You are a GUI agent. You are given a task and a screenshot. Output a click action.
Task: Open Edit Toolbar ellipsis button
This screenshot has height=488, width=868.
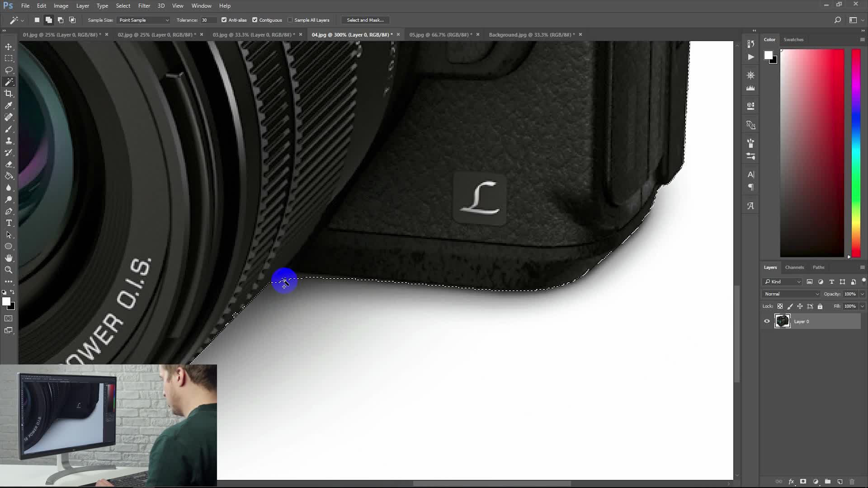click(9, 282)
